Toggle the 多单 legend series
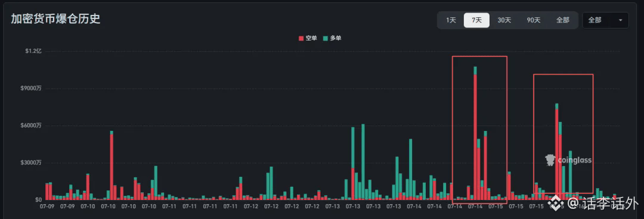 332,38
